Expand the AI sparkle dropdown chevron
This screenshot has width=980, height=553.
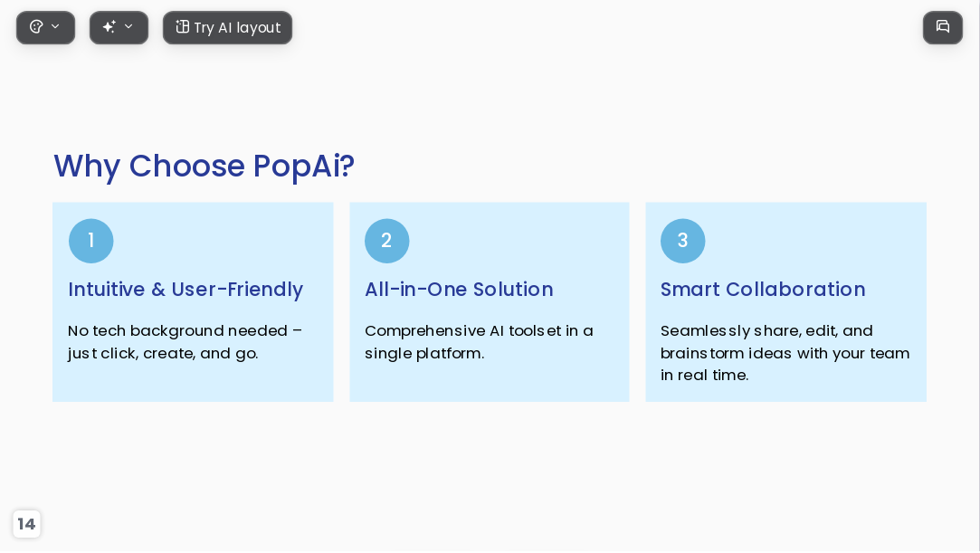click(x=128, y=26)
